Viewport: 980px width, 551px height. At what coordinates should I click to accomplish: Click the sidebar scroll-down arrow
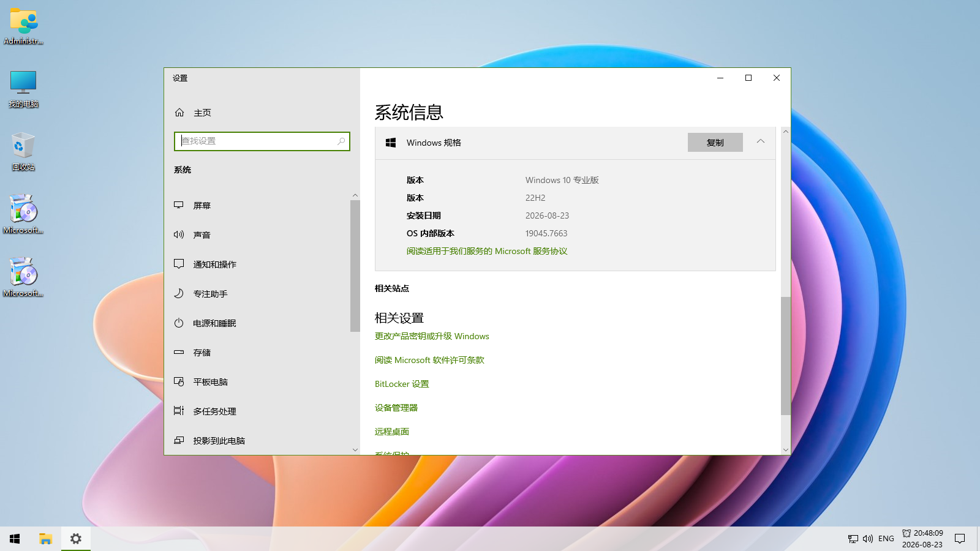pos(355,450)
